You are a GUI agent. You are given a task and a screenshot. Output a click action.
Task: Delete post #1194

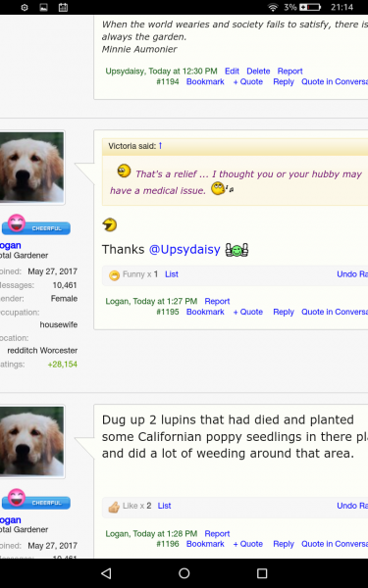[258, 71]
